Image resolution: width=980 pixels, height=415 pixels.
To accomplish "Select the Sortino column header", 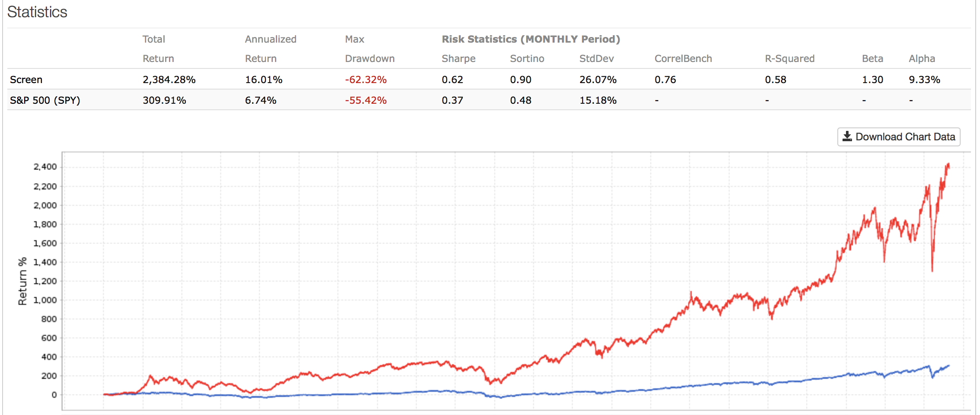I will (527, 59).
